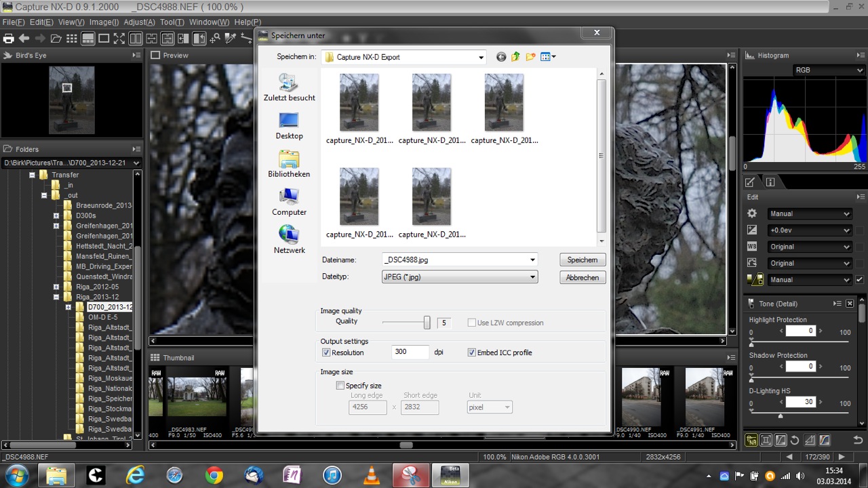Toggle full screen with the four-arrows icon
The height and width of the screenshot is (488, 868).
[x=119, y=39]
